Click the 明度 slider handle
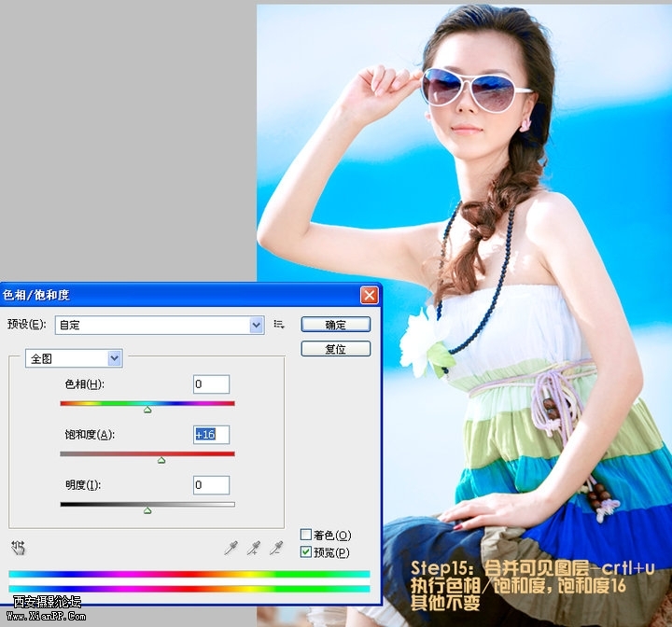This screenshot has width=672, height=627. (147, 510)
